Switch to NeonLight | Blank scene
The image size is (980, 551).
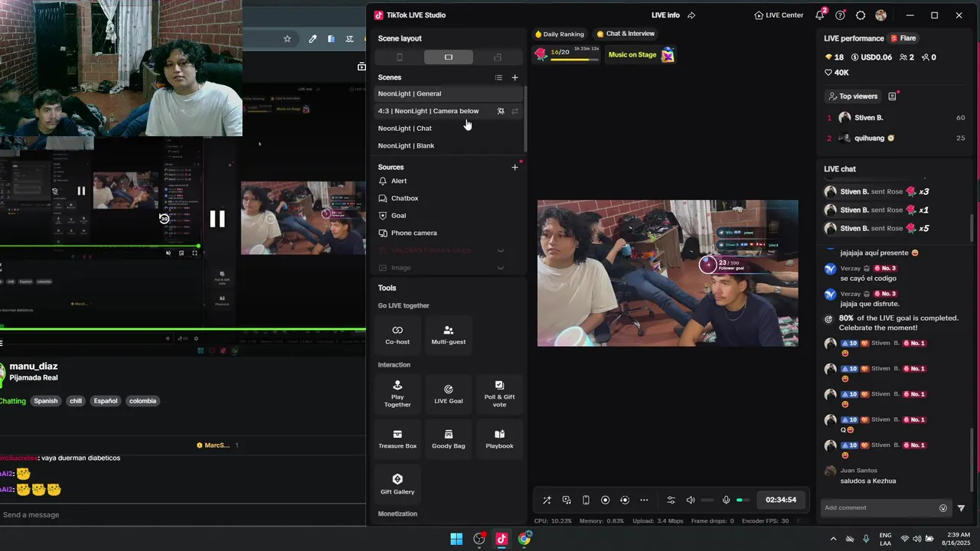449,145
